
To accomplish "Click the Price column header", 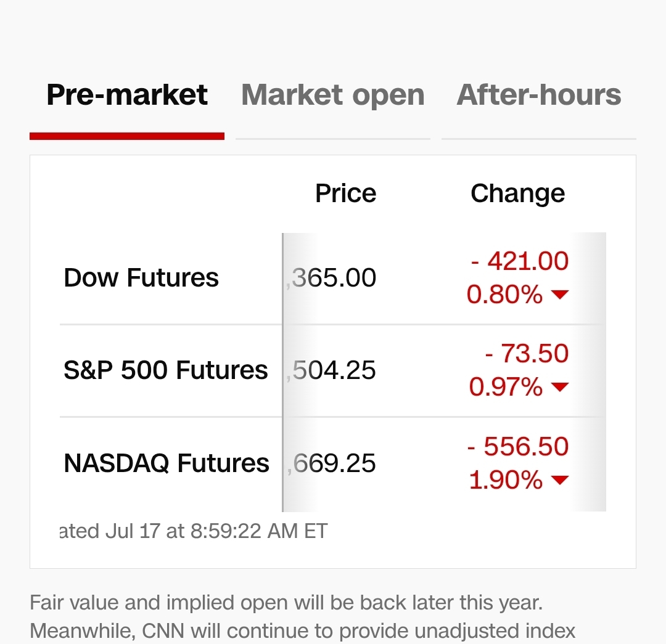I will coord(346,194).
